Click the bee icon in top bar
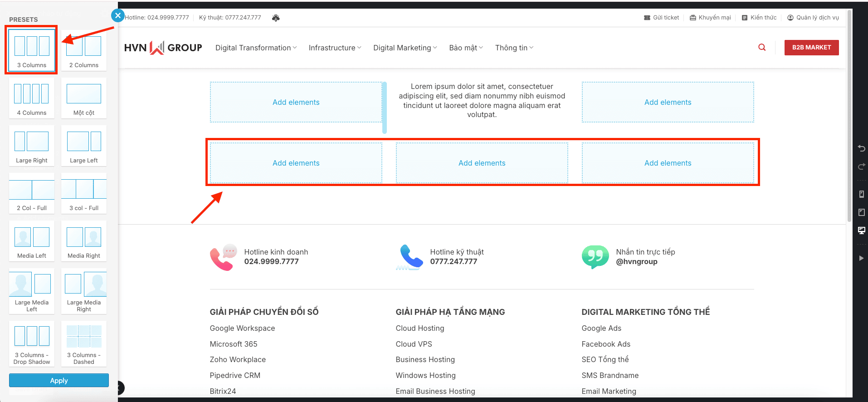Viewport: 868px width, 402px height. 276,18
